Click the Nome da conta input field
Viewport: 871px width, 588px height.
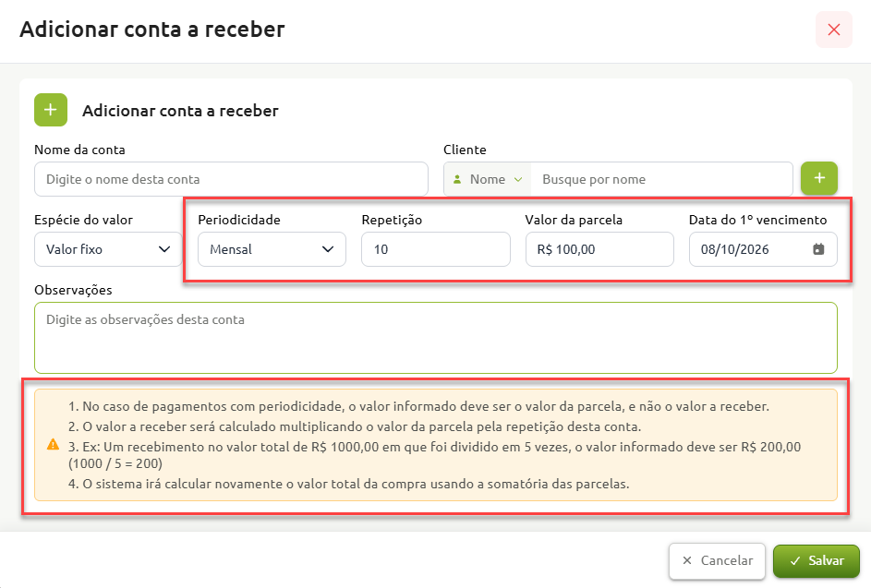(231, 179)
